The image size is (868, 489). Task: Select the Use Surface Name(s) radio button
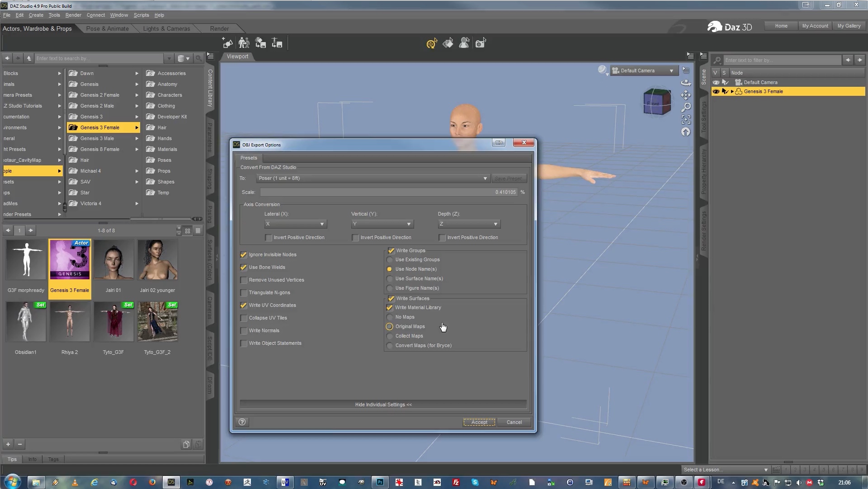390,279
